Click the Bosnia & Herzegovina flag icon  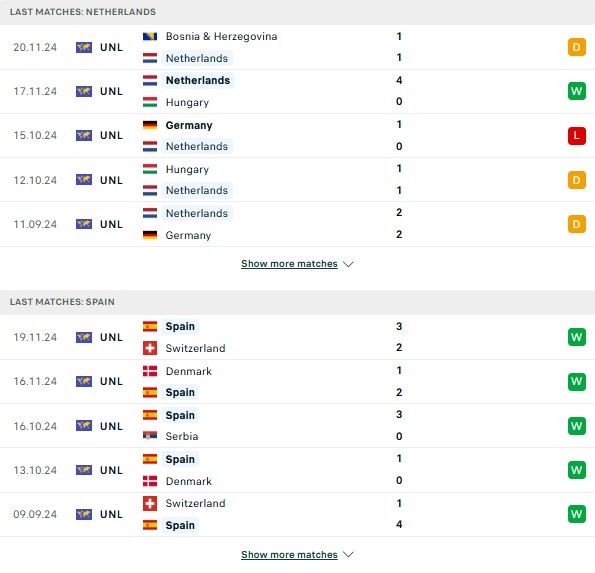pos(150,36)
